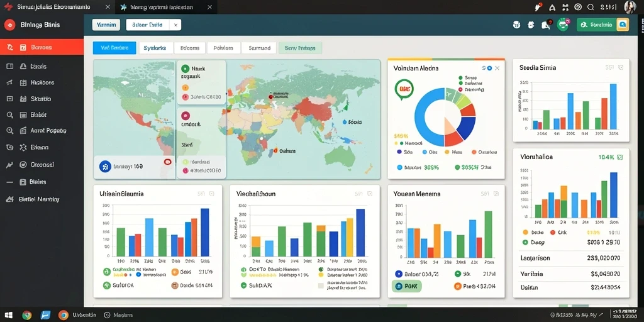
Task: Click the expand icon on Stedia Simia card
Action: [621, 67]
